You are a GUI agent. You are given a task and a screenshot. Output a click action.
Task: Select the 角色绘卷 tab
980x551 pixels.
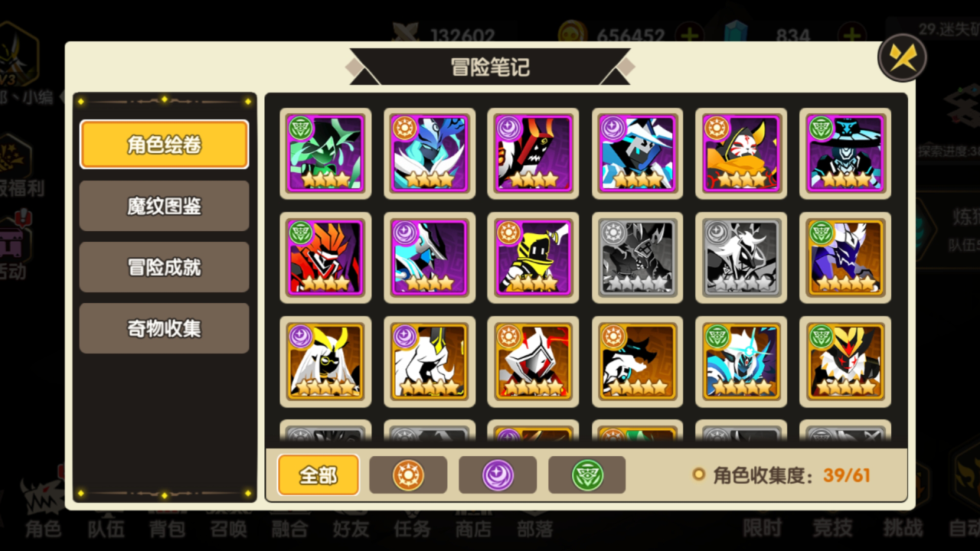point(165,144)
